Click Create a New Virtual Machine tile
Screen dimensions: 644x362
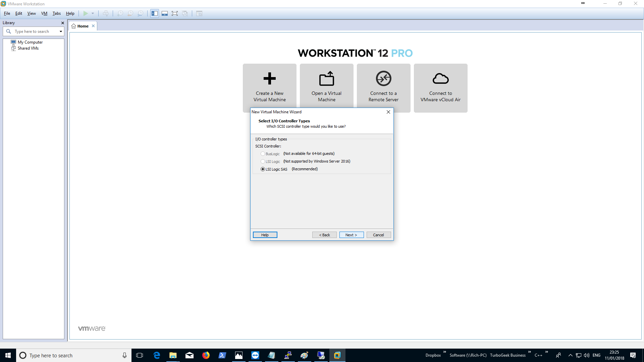pos(270,88)
